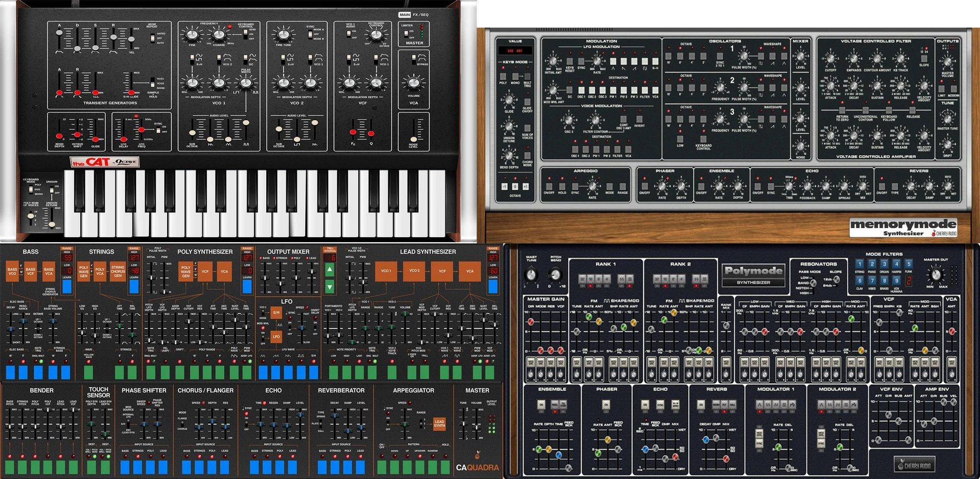
Task: Select Oscillator 1 octave 16' button on Memorymode
Action: [x=669, y=56]
